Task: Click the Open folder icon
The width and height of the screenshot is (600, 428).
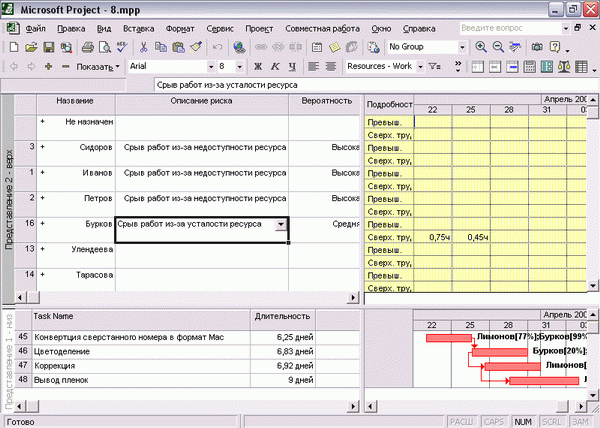Action: pos(31,47)
